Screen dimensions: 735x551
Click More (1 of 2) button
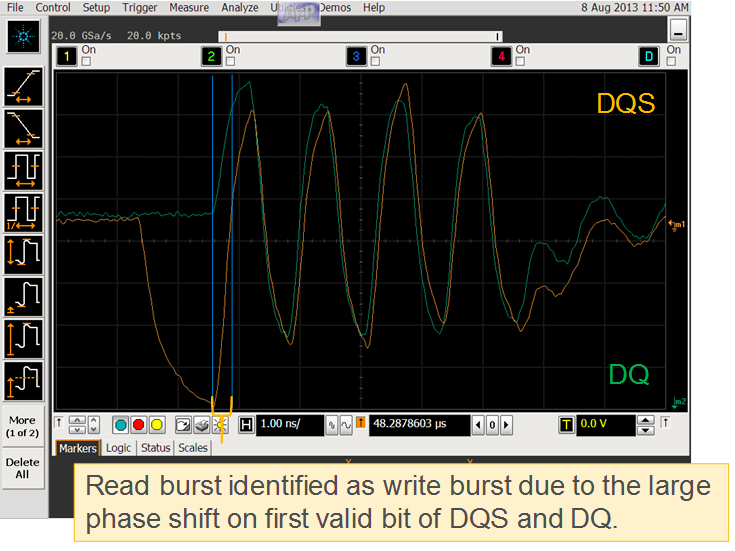pos(23,426)
